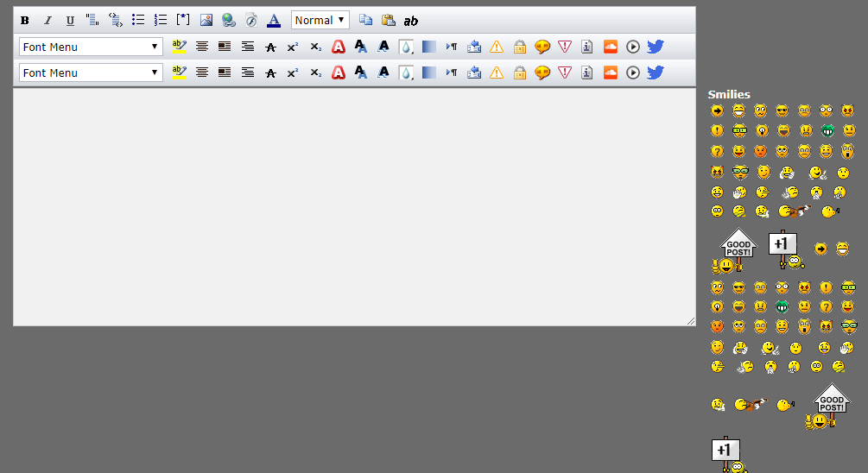Image resolution: width=868 pixels, height=473 pixels.
Task: Click the play video icon in lower row
Action: click(x=633, y=73)
